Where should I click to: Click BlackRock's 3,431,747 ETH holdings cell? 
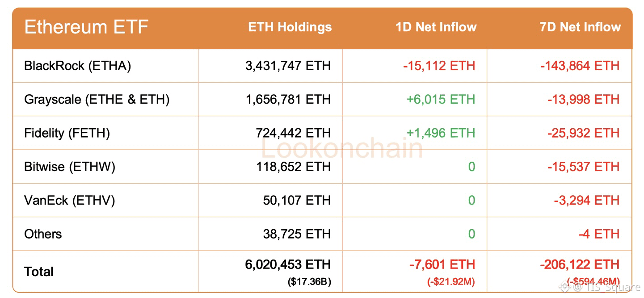point(288,66)
